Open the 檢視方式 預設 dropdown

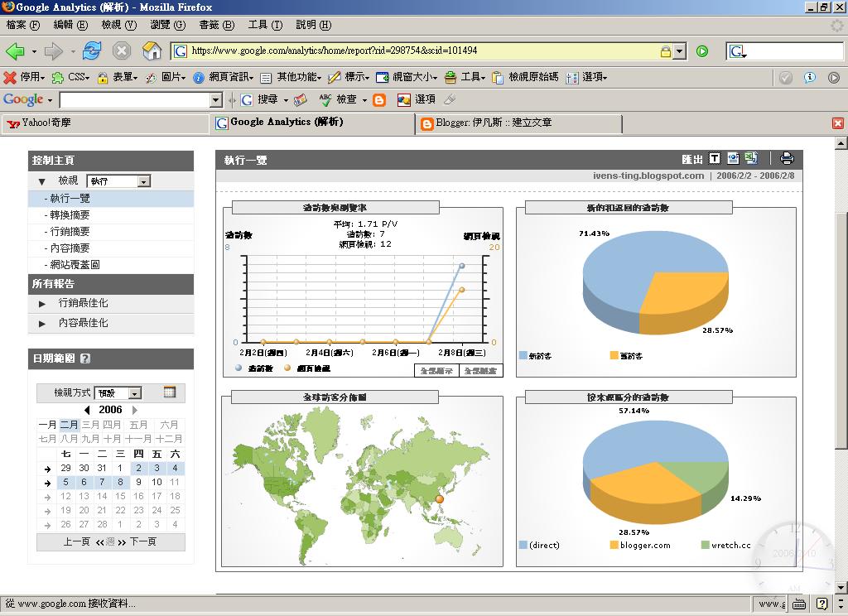[118, 393]
